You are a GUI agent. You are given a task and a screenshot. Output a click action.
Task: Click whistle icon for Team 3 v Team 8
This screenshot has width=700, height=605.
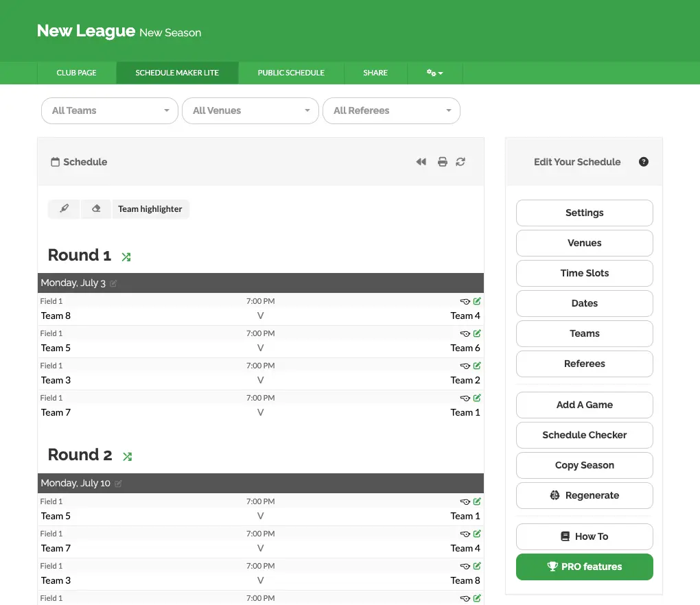[x=465, y=566]
